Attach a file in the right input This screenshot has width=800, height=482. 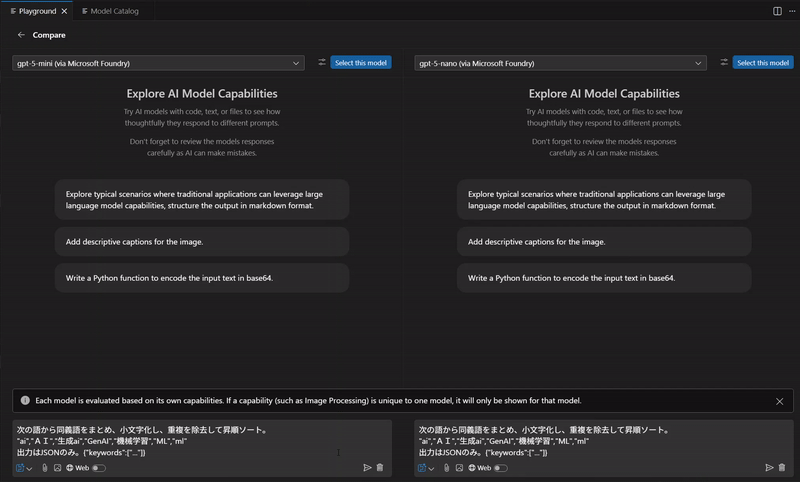pos(446,468)
